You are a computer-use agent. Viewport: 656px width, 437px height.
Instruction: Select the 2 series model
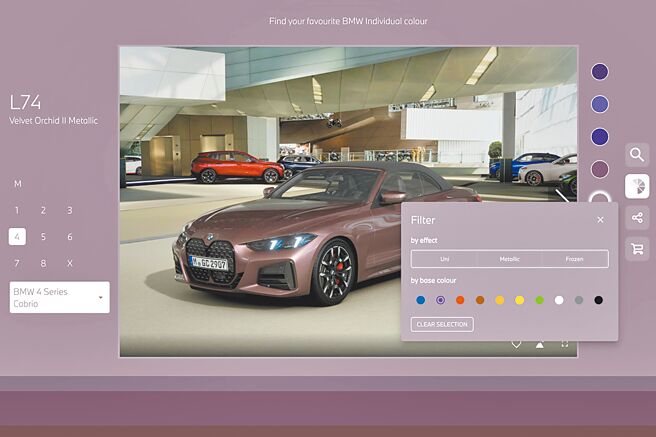click(44, 210)
